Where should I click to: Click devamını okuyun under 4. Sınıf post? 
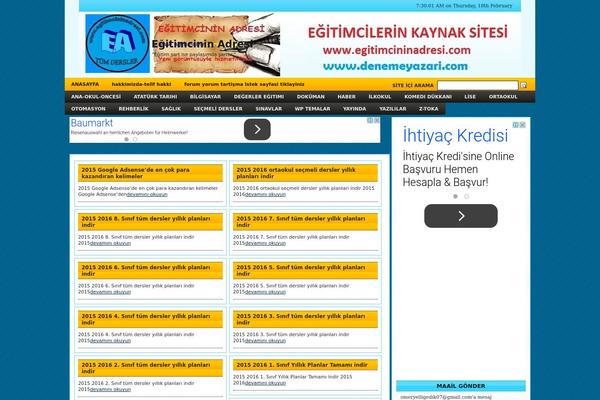(x=110, y=341)
